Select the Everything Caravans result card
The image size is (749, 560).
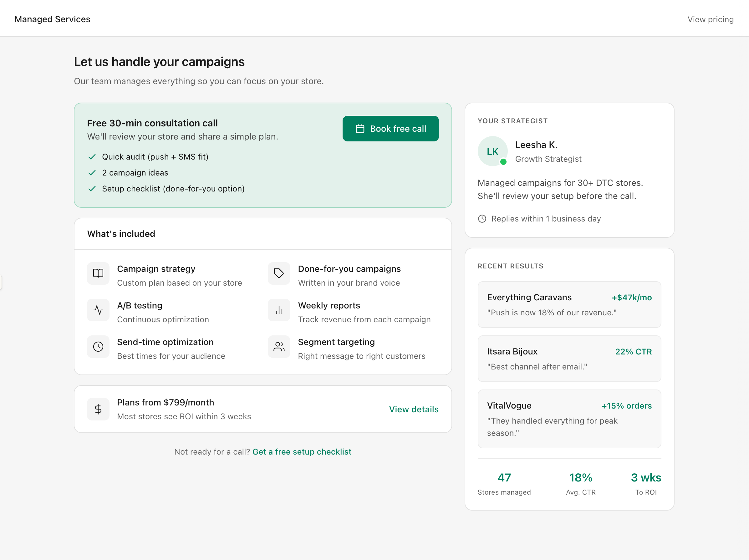[x=569, y=304]
